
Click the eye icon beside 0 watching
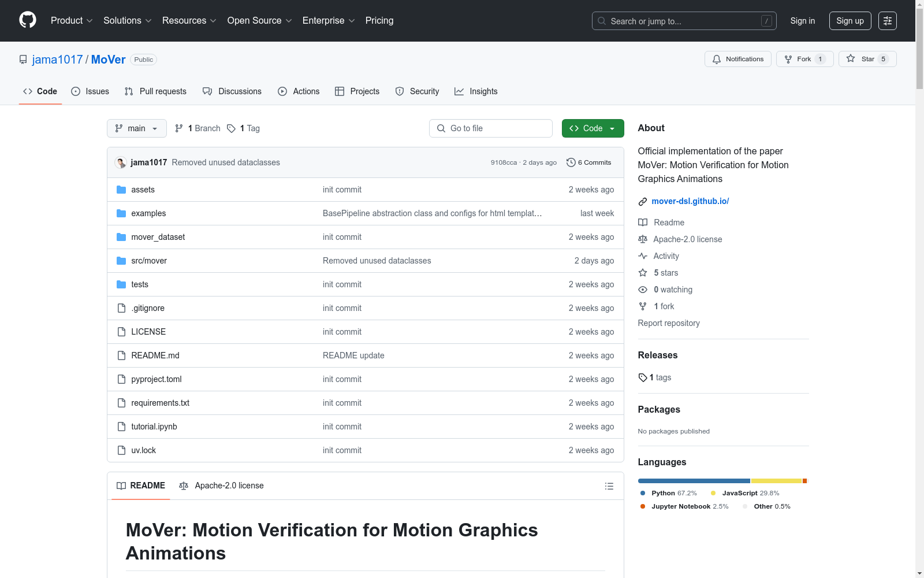[643, 290]
